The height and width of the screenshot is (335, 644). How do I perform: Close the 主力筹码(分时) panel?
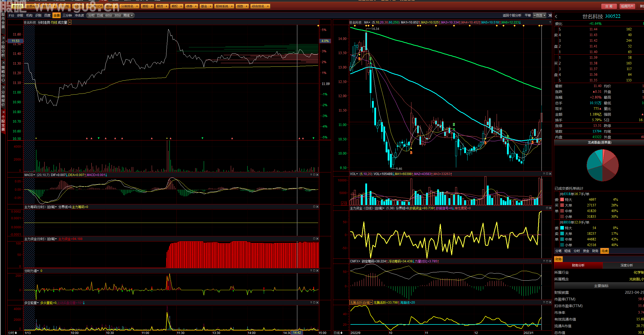[x=317, y=207]
